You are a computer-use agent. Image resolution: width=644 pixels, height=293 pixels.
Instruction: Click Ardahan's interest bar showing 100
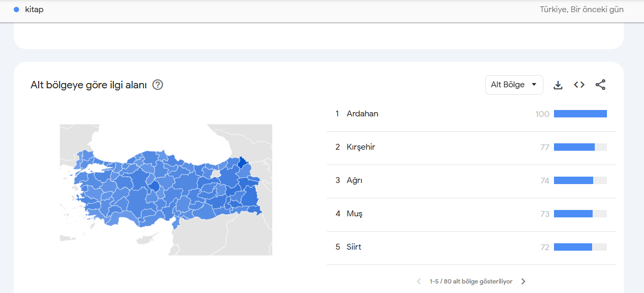tap(580, 114)
